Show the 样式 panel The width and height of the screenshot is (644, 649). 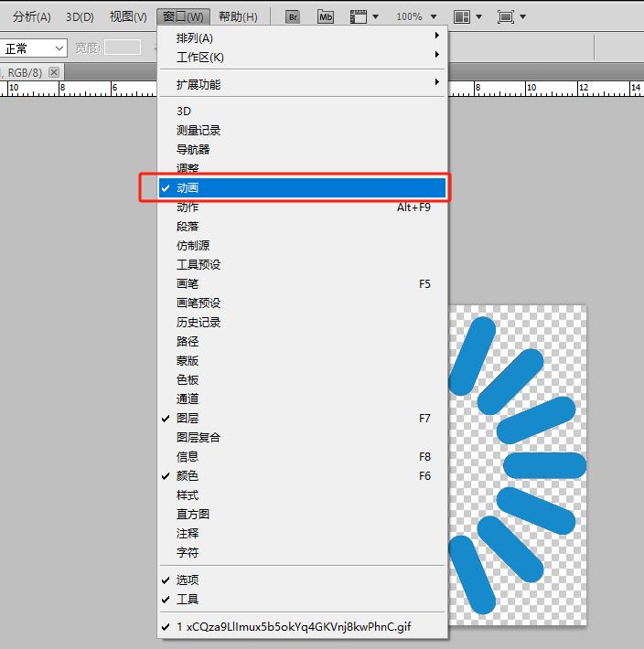coord(302,495)
